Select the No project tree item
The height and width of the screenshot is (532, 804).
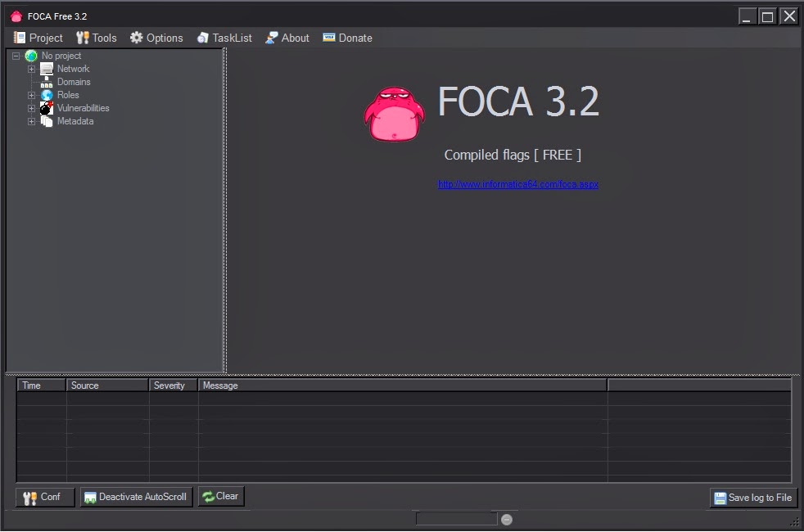[x=61, y=56]
